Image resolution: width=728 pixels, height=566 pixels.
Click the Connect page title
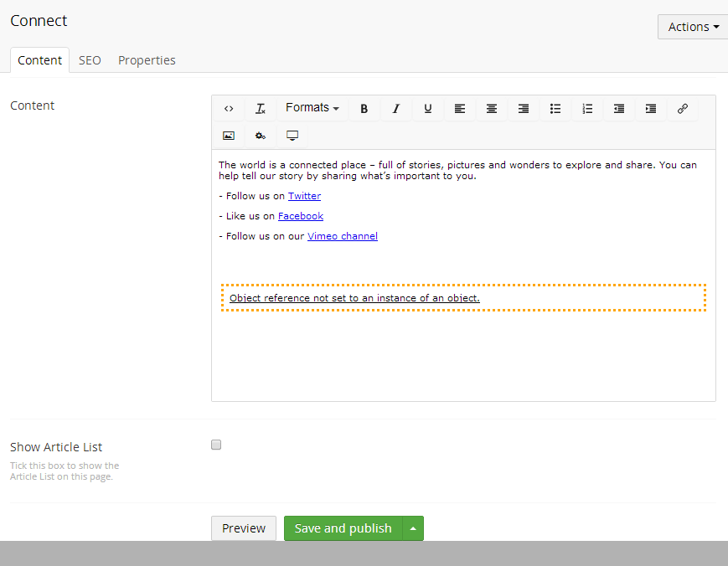coord(39,20)
